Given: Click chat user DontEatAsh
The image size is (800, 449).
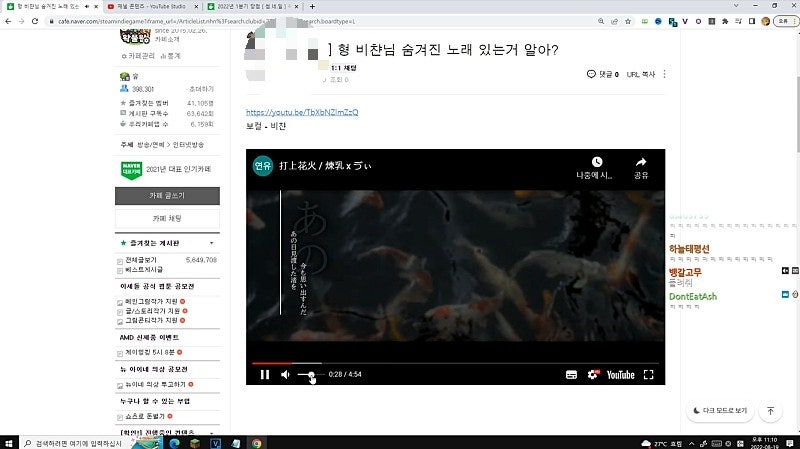Looking at the screenshot, I should pos(693,296).
